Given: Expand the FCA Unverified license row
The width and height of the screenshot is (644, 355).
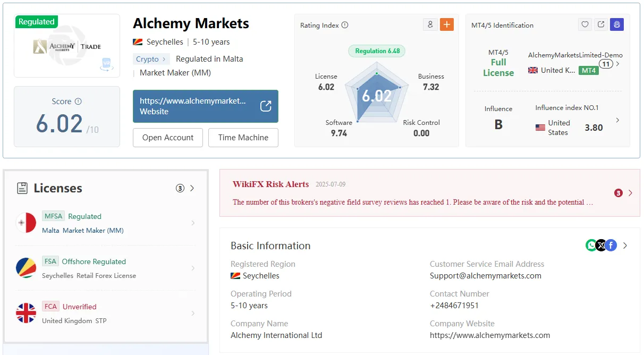Looking at the screenshot, I should 193,314.
